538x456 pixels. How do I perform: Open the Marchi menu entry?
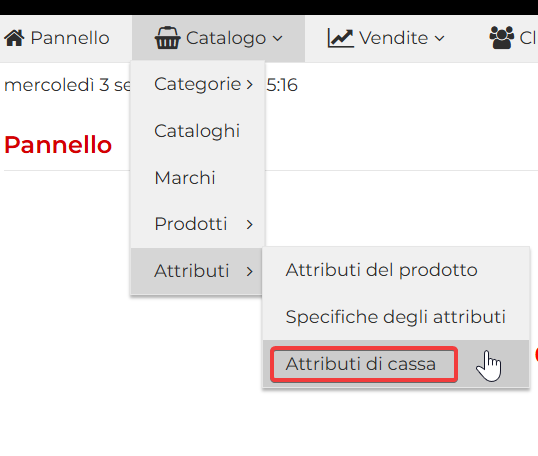[198, 178]
